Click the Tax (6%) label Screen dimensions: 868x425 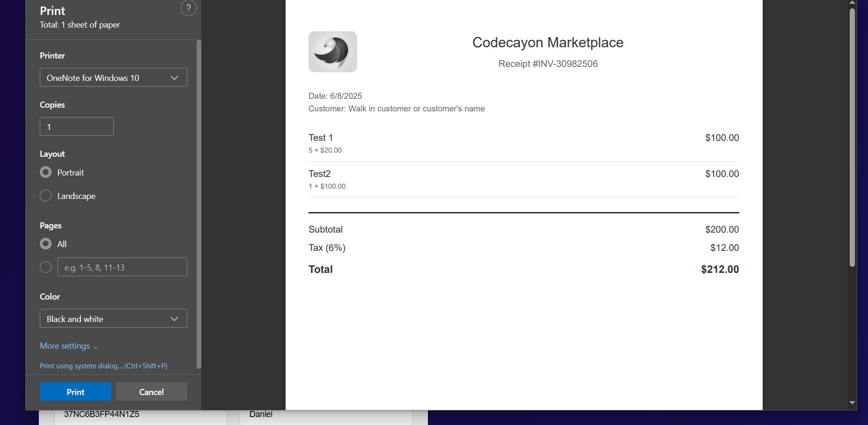(327, 248)
